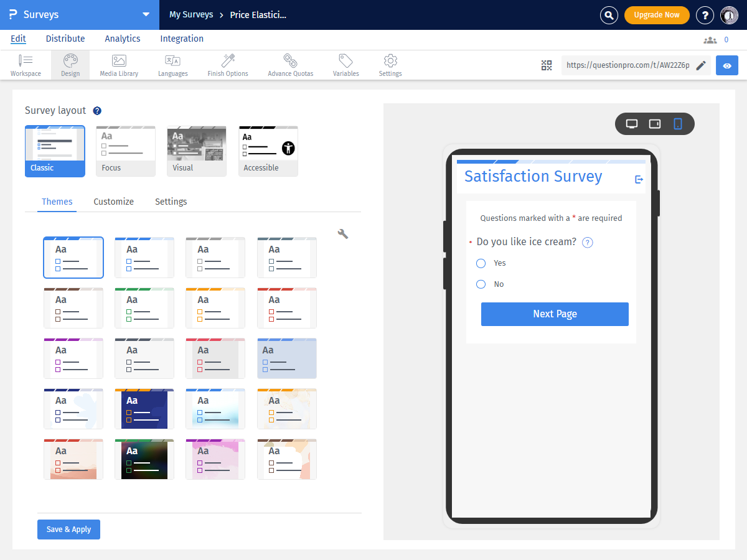This screenshot has height=560, width=747.
Task: Click the theme wrench icon
Action: tap(342, 234)
